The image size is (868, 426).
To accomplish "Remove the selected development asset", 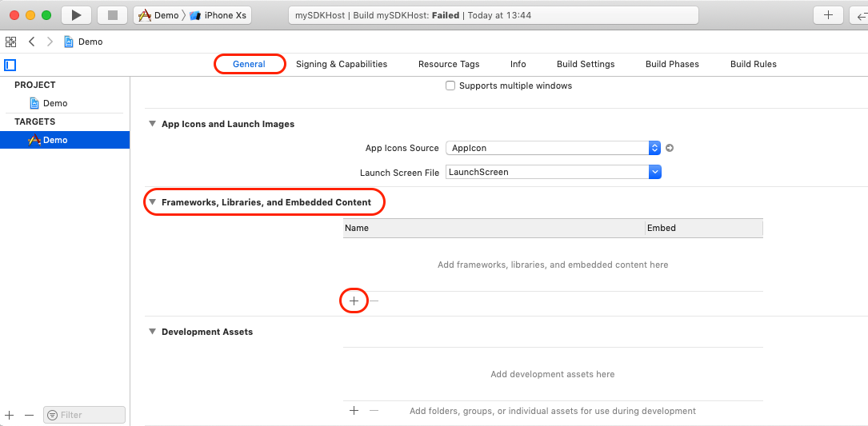I will [x=374, y=411].
